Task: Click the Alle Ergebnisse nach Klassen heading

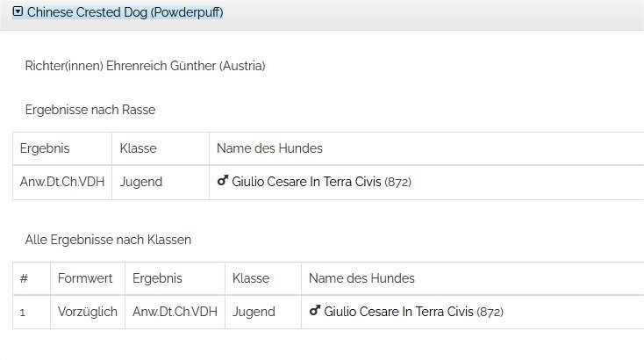Action: [108, 240]
